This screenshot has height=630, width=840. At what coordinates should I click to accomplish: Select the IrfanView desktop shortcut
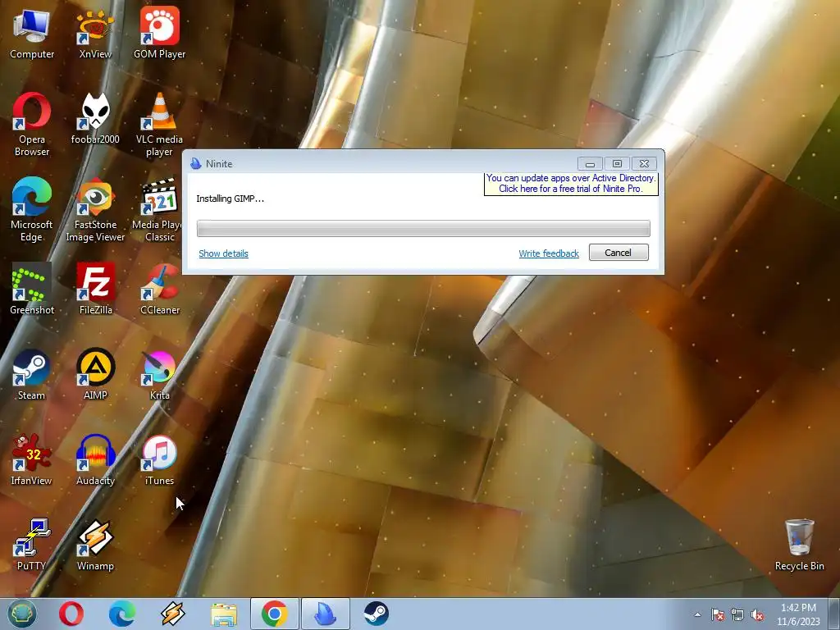click(32, 459)
